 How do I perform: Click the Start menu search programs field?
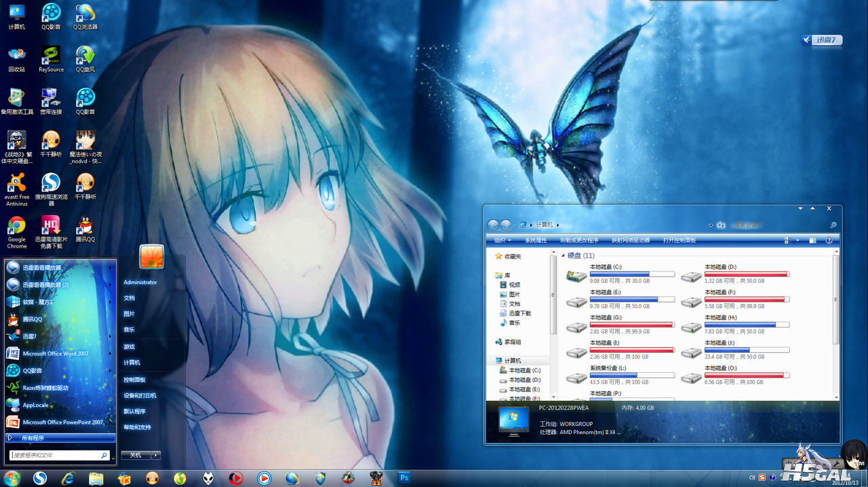point(56,455)
